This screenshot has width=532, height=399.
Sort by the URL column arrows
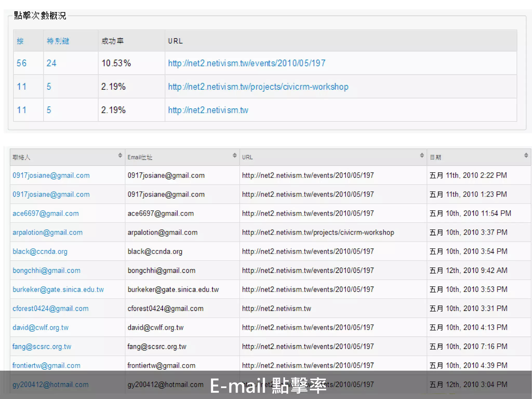[x=422, y=155]
